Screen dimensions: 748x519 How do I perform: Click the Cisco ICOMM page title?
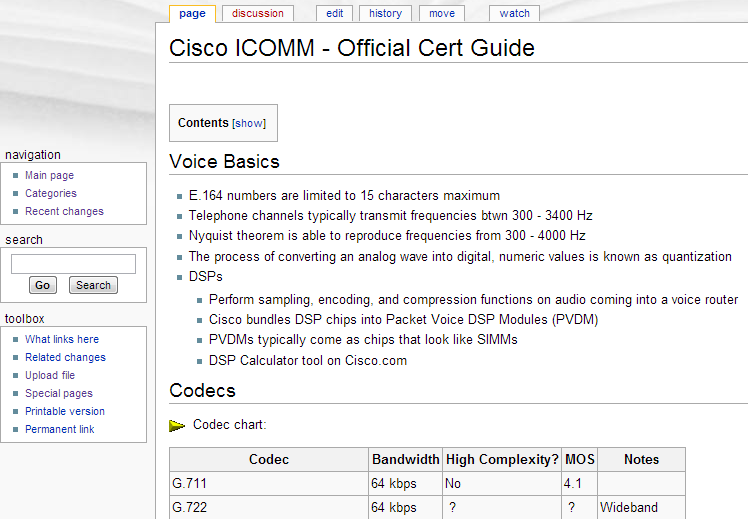[x=352, y=48]
